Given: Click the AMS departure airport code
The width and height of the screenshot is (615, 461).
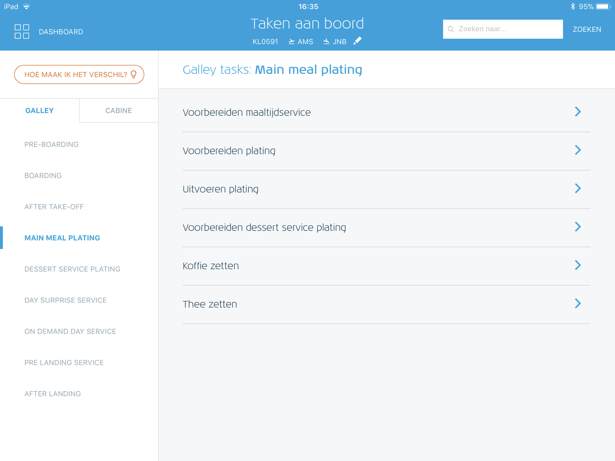Looking at the screenshot, I should pyautogui.click(x=306, y=42).
